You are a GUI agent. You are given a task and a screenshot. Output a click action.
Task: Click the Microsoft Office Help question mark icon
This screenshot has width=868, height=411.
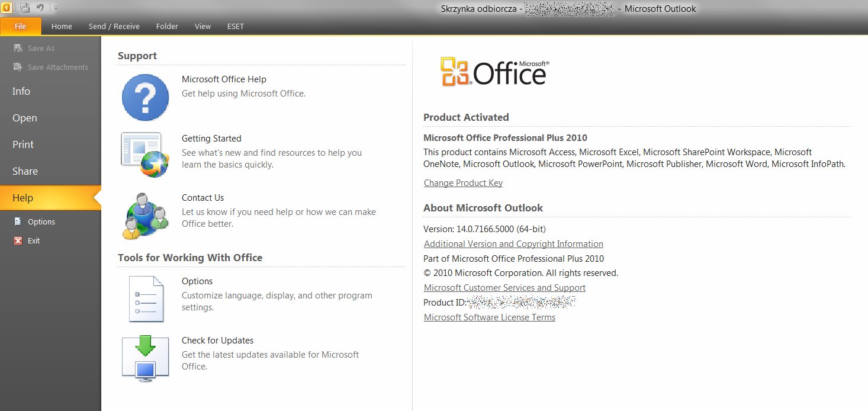tap(145, 97)
